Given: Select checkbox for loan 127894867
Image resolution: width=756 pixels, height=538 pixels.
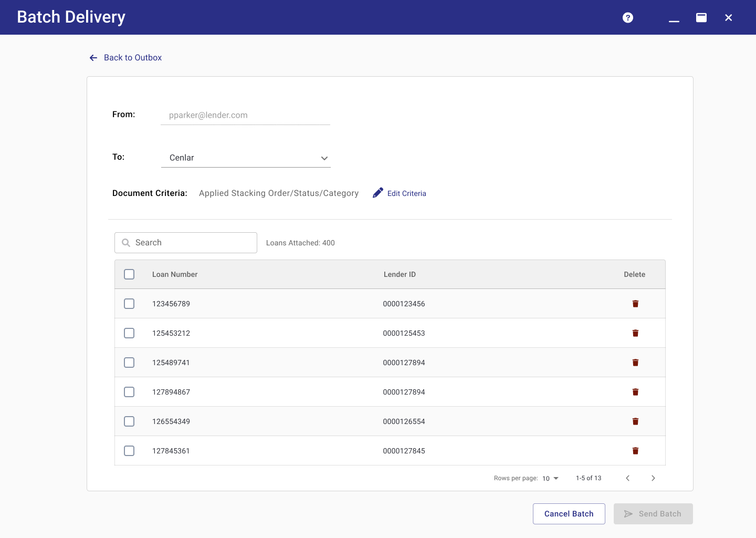Looking at the screenshot, I should click(x=129, y=392).
